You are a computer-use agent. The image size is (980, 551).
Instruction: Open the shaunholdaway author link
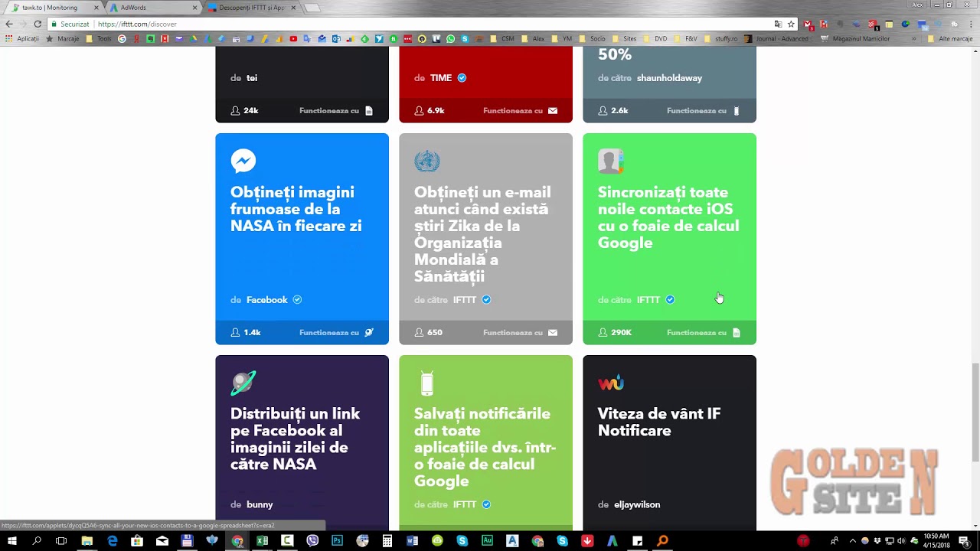(669, 78)
